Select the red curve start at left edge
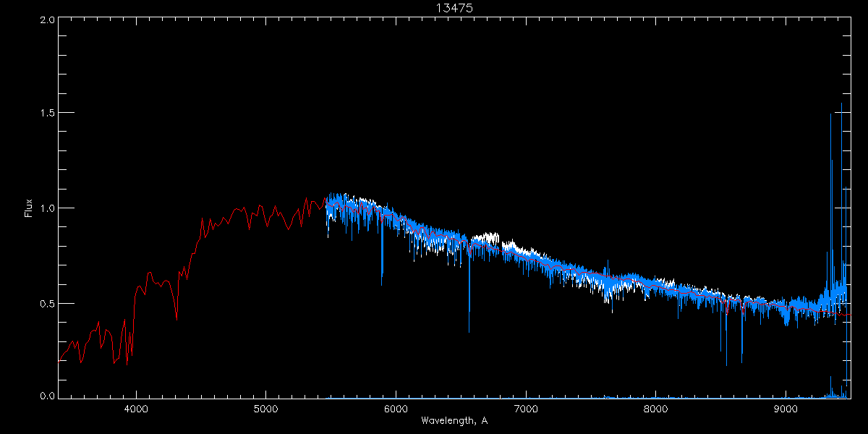This screenshot has height=434, width=868. click(59, 359)
